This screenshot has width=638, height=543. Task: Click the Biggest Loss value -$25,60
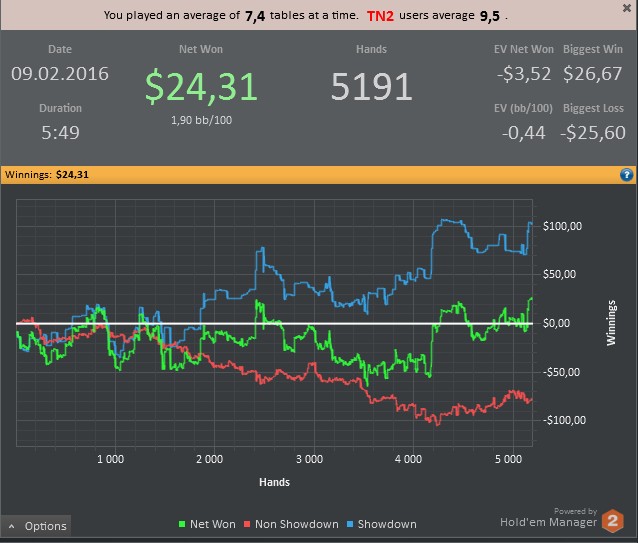coord(593,133)
